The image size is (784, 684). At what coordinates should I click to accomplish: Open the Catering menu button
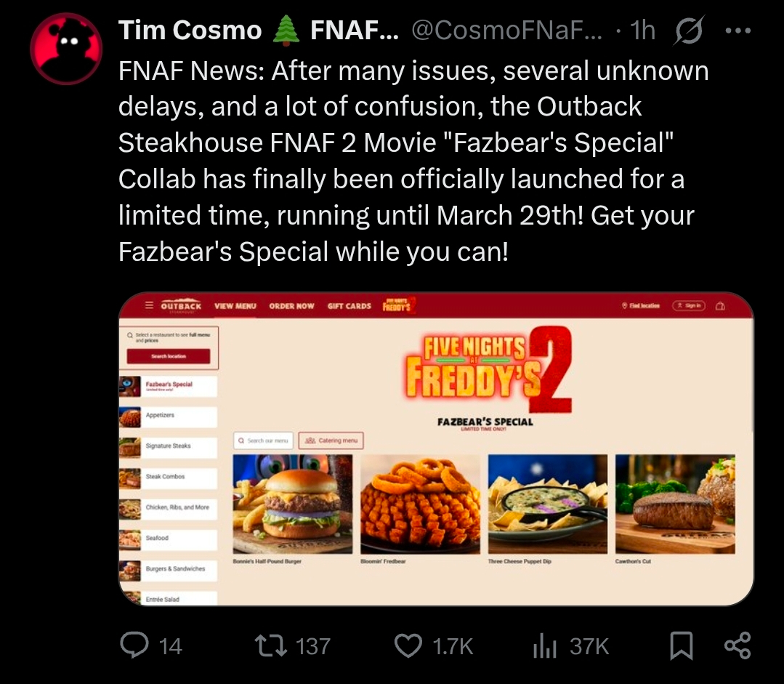tap(331, 440)
